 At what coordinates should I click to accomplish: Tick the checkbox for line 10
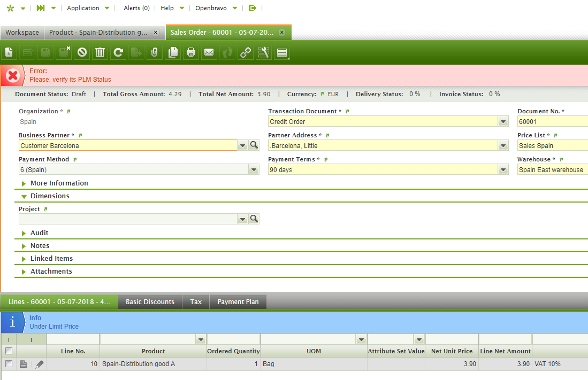coord(9,364)
